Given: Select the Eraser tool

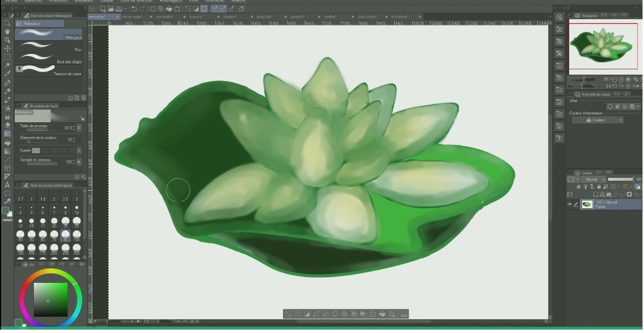Looking at the screenshot, I should pyautogui.click(x=7, y=125).
